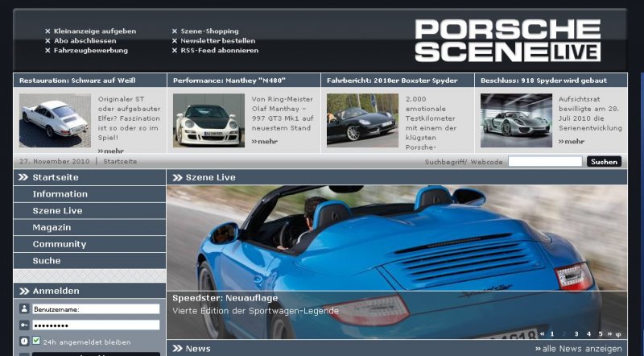Open Startseite in the side menu

[x=56, y=177]
